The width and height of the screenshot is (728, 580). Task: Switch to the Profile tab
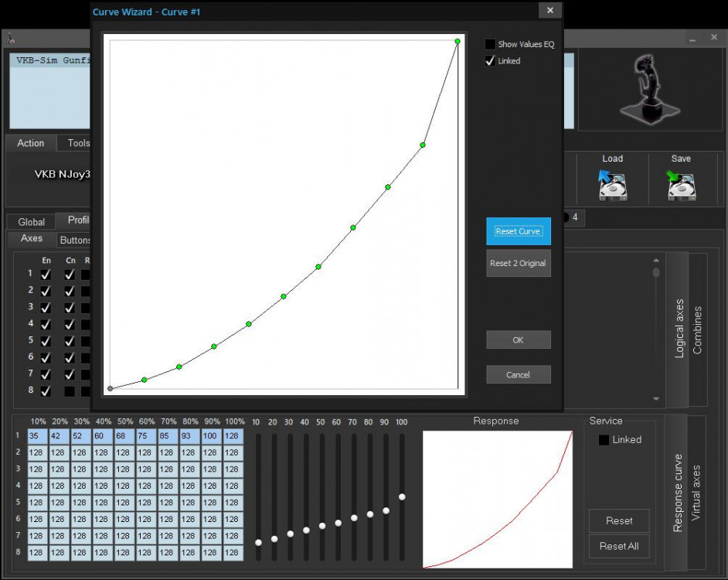point(73,220)
